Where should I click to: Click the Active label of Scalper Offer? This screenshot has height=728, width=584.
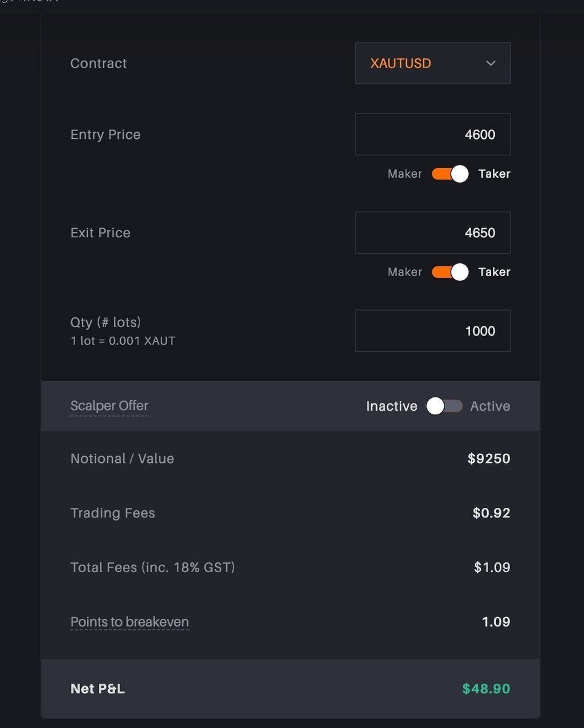490,406
